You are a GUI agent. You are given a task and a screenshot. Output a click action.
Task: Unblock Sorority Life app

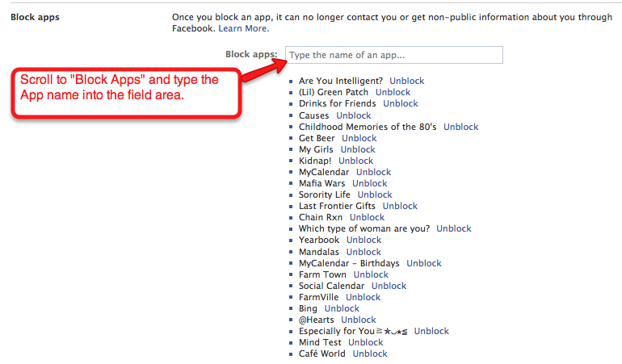pyautogui.click(x=375, y=195)
